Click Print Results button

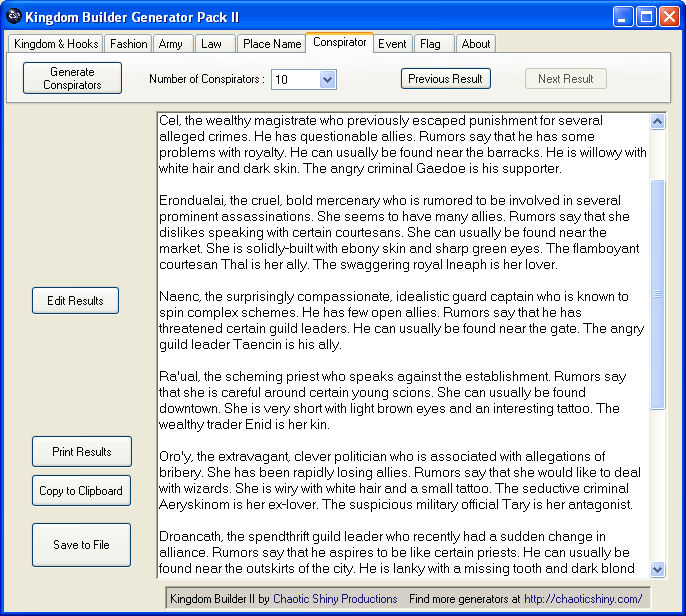coord(81,452)
